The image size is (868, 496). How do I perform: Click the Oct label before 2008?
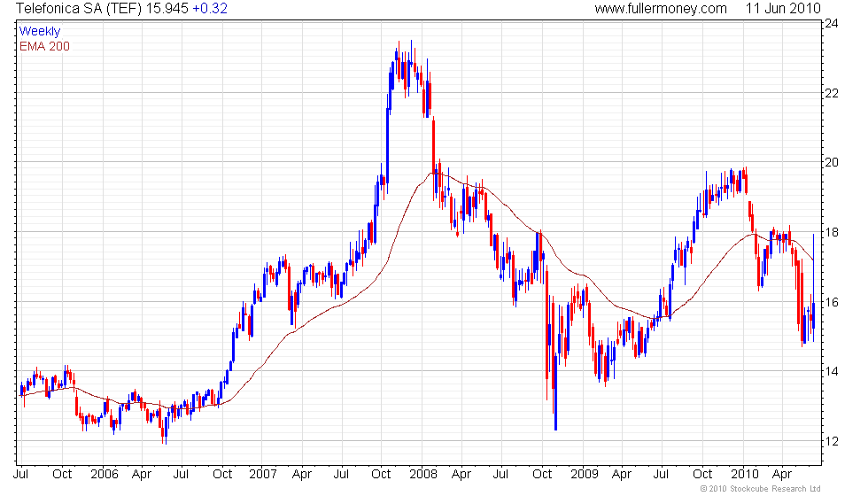pos(382,475)
